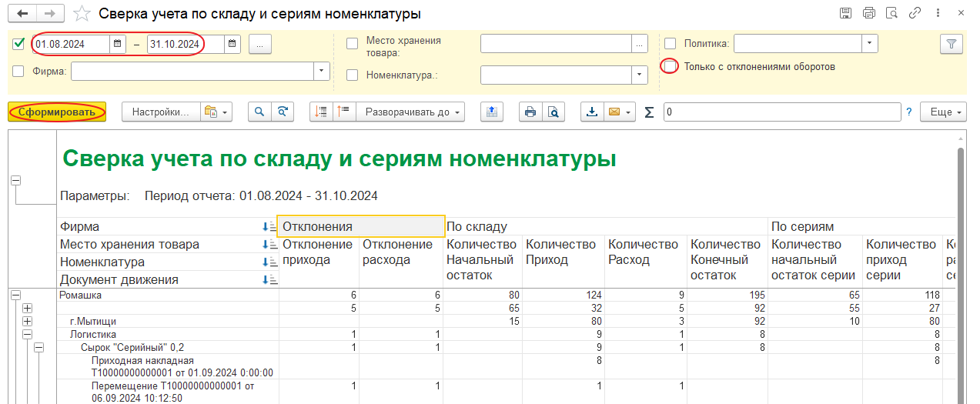This screenshot has height=404, width=980.
Task: Check the Политика filter checkbox
Action: (671, 44)
